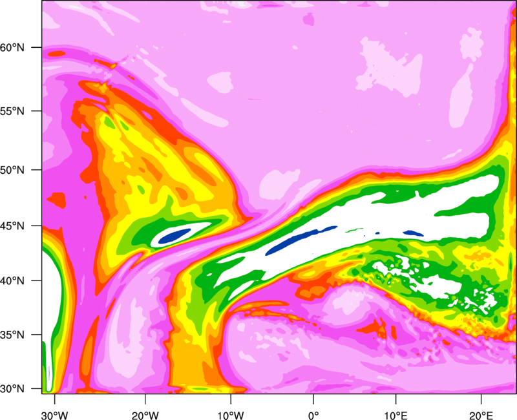The image size is (517, 420).
Task: Click the 10°E longitude axis label
Action: pos(396,415)
